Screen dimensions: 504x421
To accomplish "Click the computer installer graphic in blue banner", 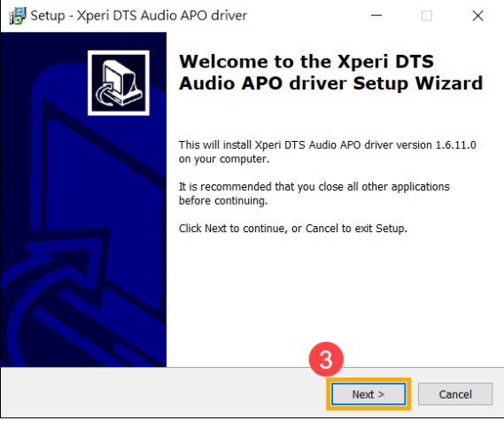I will 119,82.
